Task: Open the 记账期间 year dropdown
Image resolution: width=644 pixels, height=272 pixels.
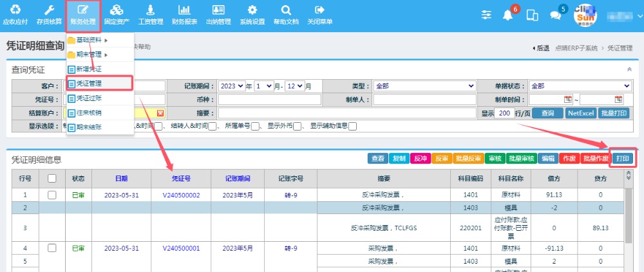Action: (x=232, y=86)
